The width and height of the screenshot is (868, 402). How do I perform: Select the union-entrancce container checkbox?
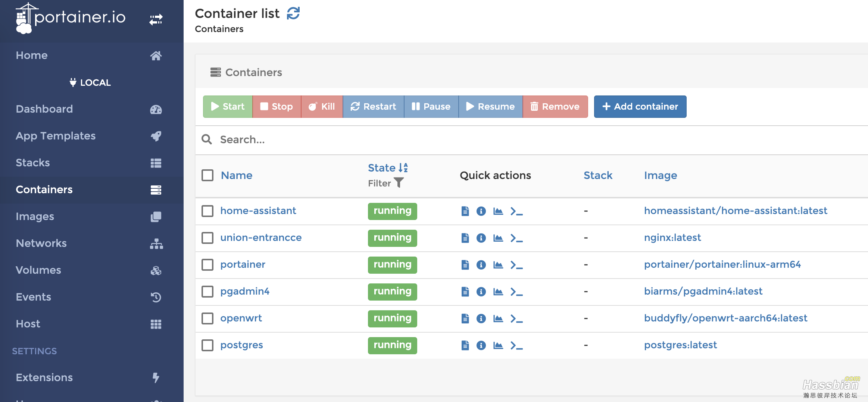(x=207, y=238)
